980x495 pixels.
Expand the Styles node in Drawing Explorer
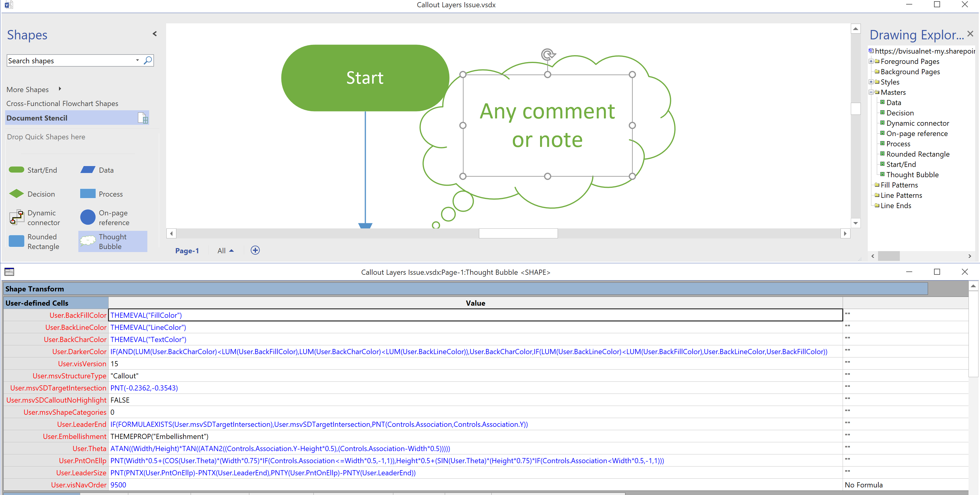click(x=872, y=81)
